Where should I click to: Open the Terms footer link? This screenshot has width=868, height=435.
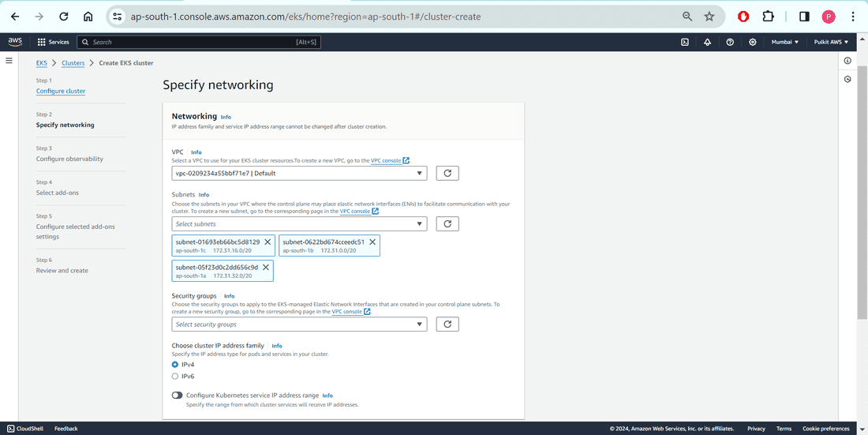point(784,429)
